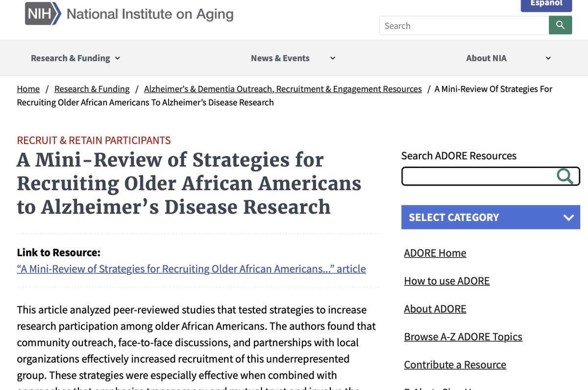This screenshot has width=588, height=390.
Task: Open the About ADORE page
Action: click(435, 309)
